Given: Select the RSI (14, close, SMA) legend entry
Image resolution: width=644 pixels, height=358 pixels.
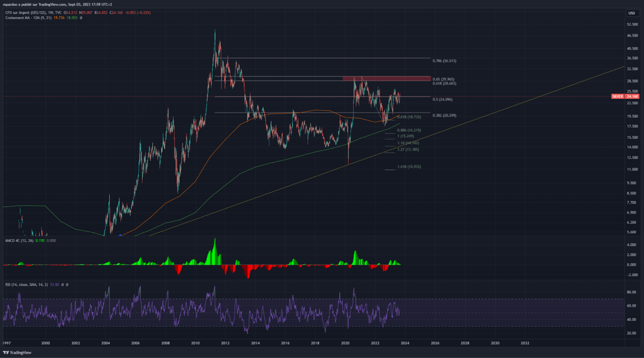Looking at the screenshot, I should [x=26, y=284].
